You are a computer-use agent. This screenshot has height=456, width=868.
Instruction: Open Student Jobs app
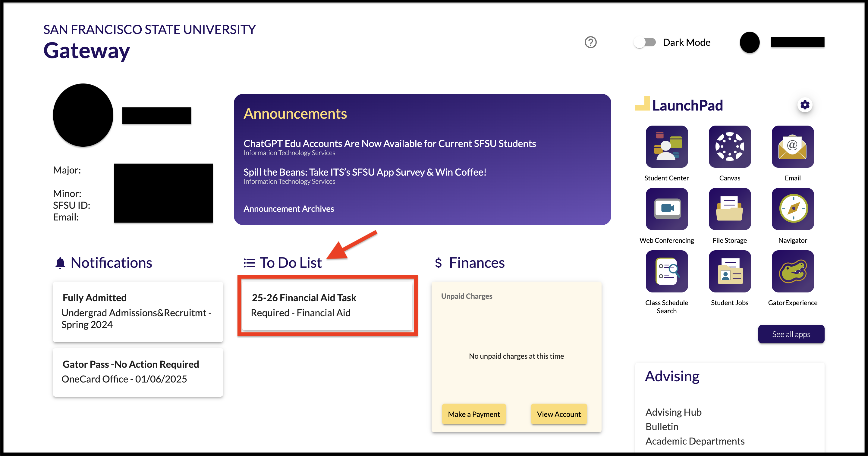(729, 271)
